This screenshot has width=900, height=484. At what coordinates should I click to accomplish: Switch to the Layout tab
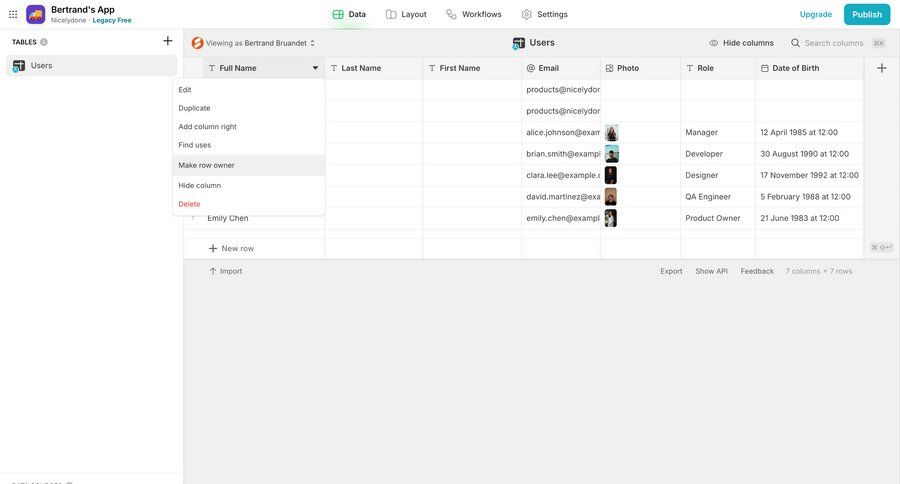406,14
